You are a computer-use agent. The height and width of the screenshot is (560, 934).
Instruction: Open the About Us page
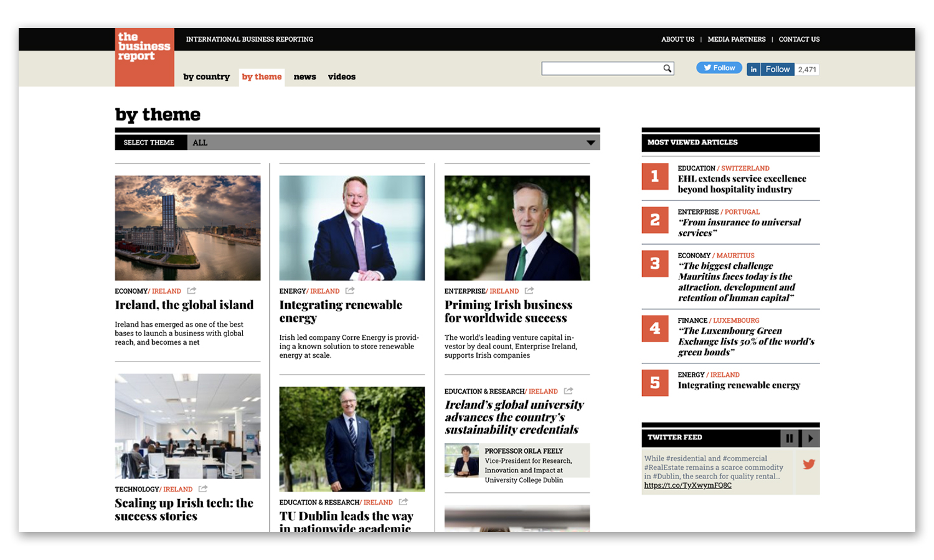677,39
